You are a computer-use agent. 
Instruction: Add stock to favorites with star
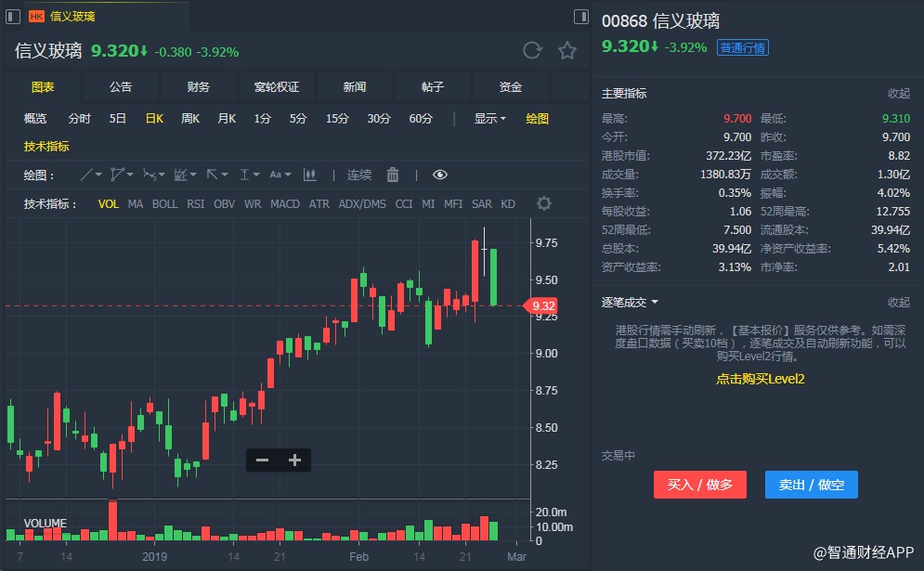pyautogui.click(x=567, y=51)
